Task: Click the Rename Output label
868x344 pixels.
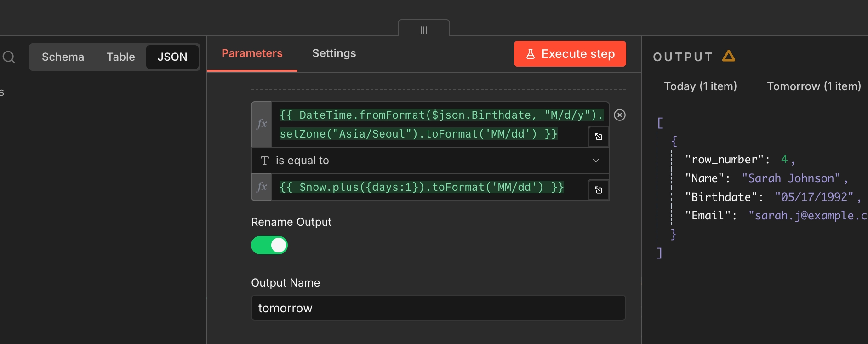Action: coord(291,222)
